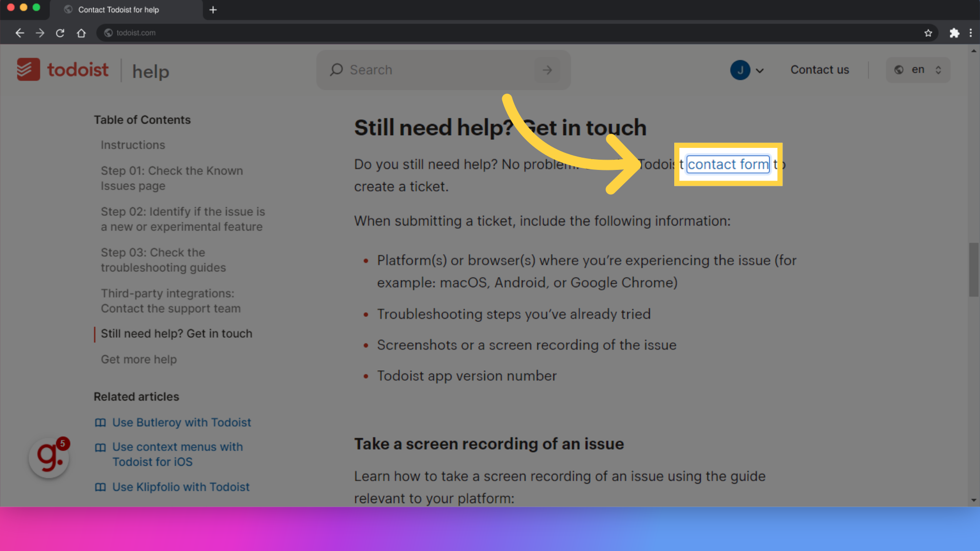The image size is (980, 551).
Task: Submit the search with the arrow button
Action: tap(547, 70)
